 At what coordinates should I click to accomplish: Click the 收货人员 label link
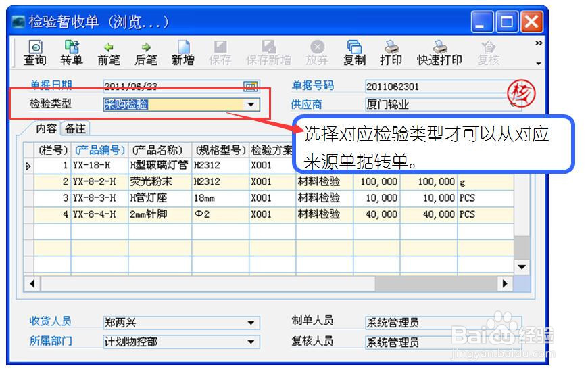(x=50, y=321)
